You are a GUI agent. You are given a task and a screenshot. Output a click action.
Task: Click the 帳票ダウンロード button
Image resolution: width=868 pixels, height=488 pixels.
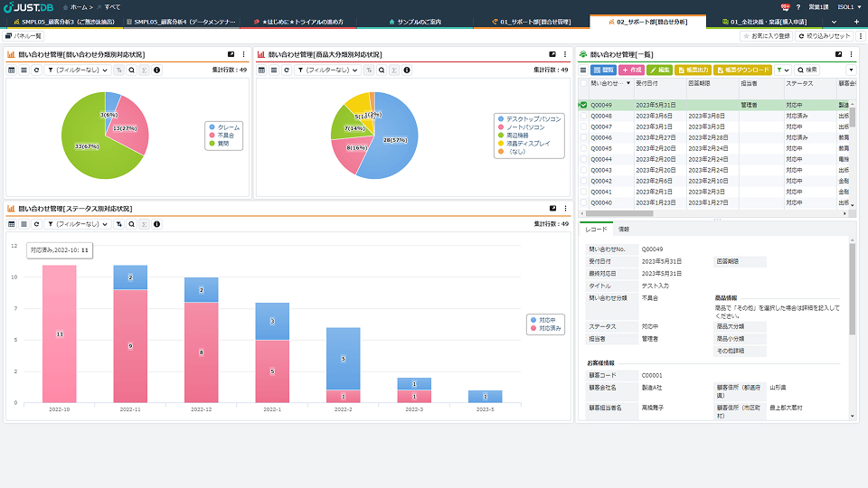tap(743, 70)
